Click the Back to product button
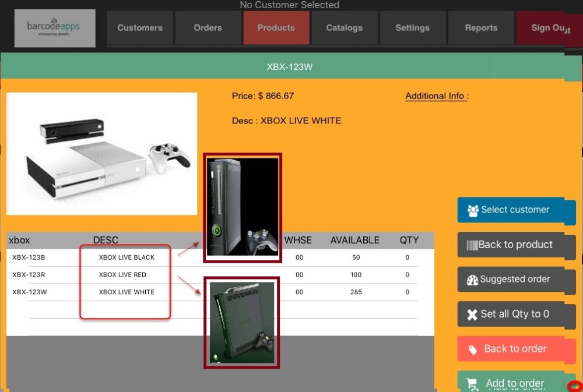Image resolution: width=583 pixels, height=392 pixels. pyautogui.click(x=517, y=245)
